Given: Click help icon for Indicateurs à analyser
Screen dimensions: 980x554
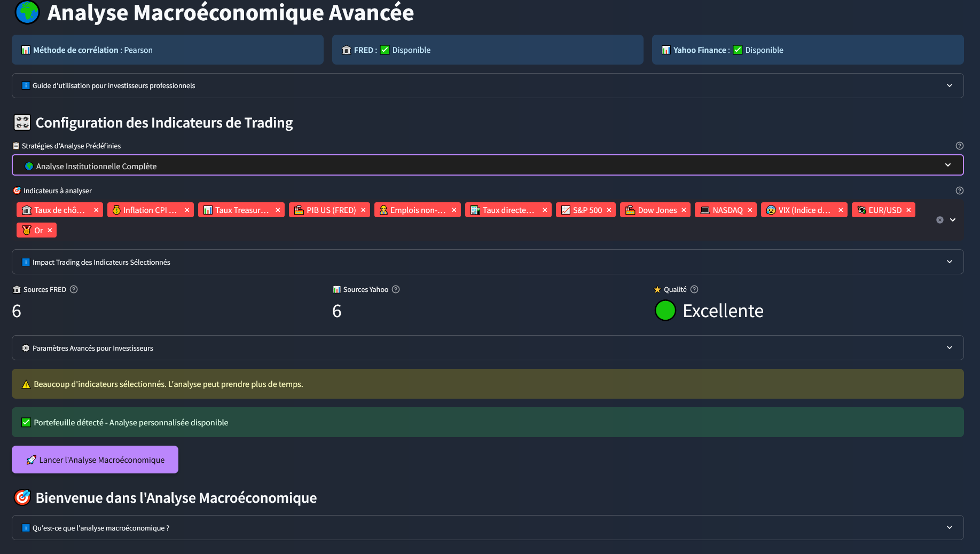Looking at the screenshot, I should coord(960,191).
